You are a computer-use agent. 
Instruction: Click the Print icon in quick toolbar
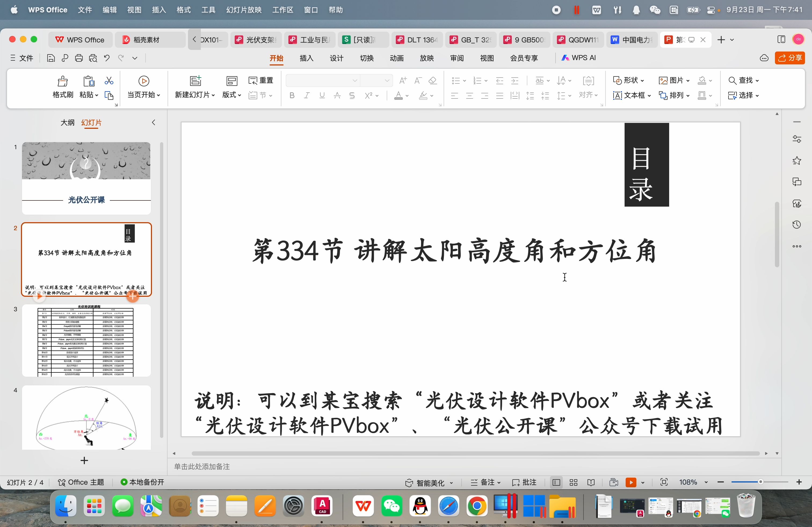[x=79, y=58]
